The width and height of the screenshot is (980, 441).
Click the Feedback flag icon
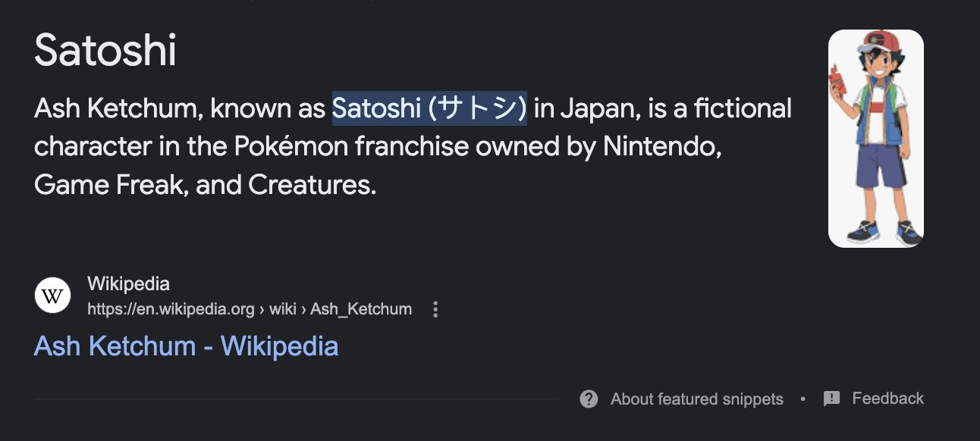pos(831,399)
